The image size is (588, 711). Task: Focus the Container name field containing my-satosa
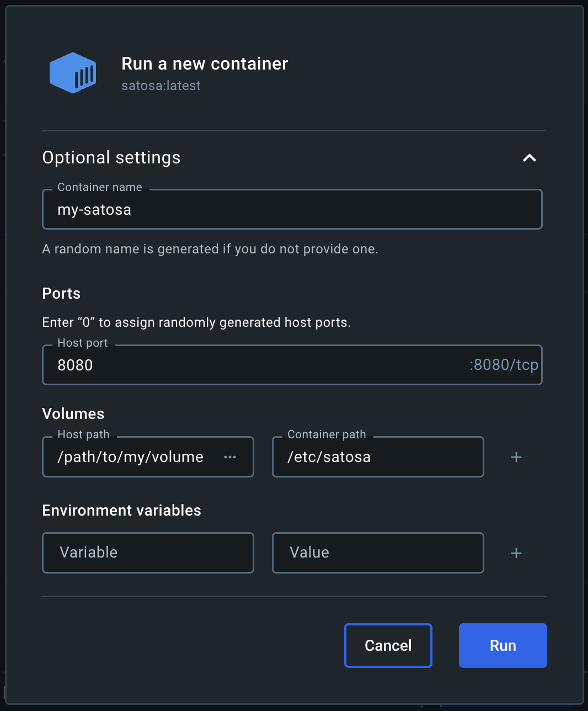click(292, 209)
